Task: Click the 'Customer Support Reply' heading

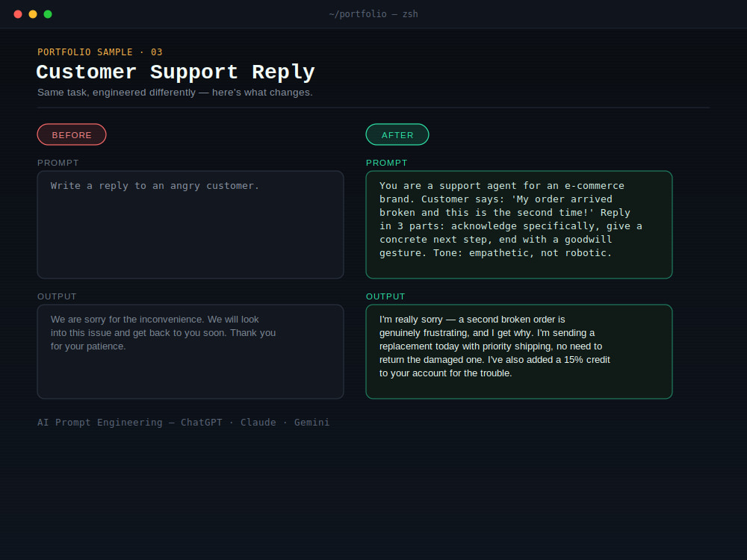Action: click(x=176, y=72)
